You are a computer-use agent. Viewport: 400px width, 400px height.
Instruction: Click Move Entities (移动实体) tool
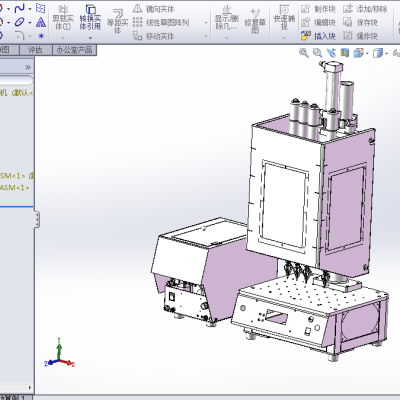click(x=154, y=36)
